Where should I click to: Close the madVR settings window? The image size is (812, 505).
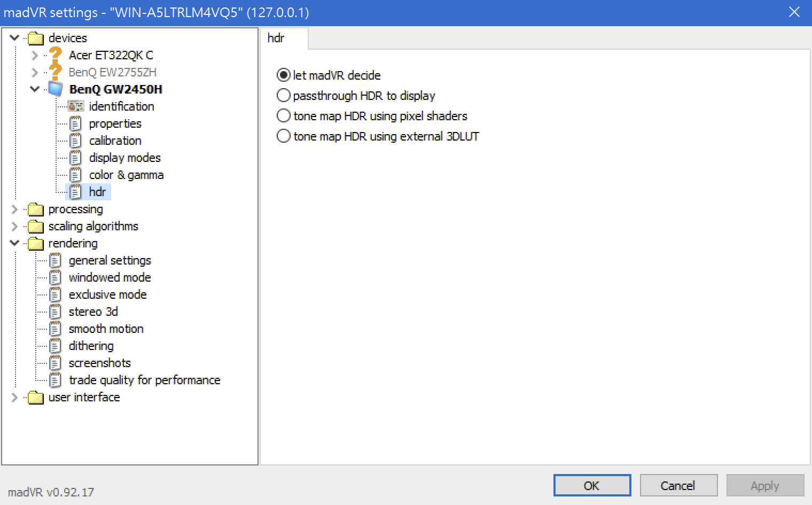point(794,12)
